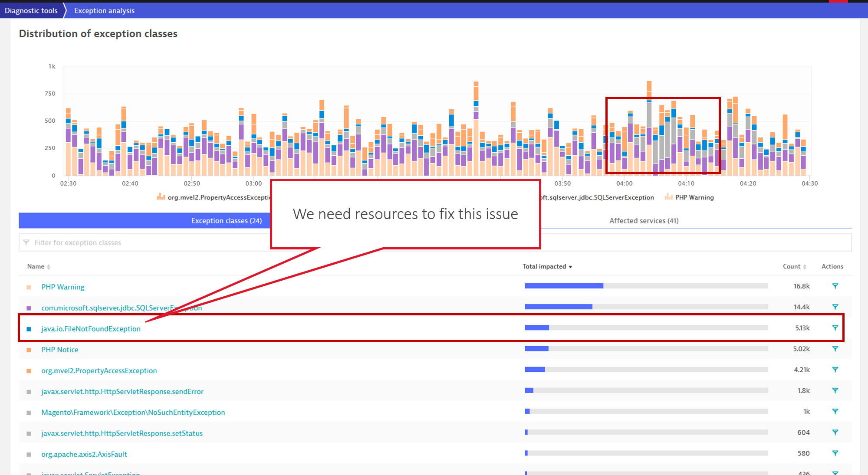Apply the filter action for PHP Warning
The image size is (868, 475).
pos(835,286)
